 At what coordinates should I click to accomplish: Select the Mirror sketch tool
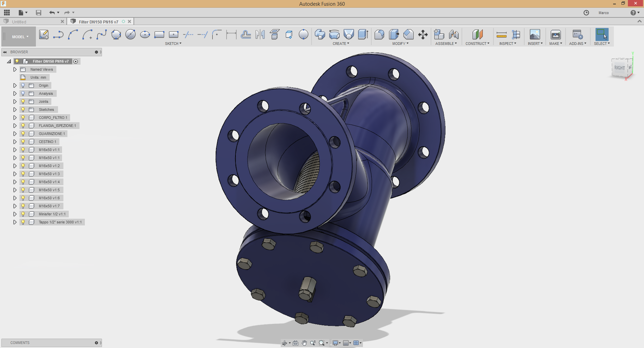coord(260,34)
